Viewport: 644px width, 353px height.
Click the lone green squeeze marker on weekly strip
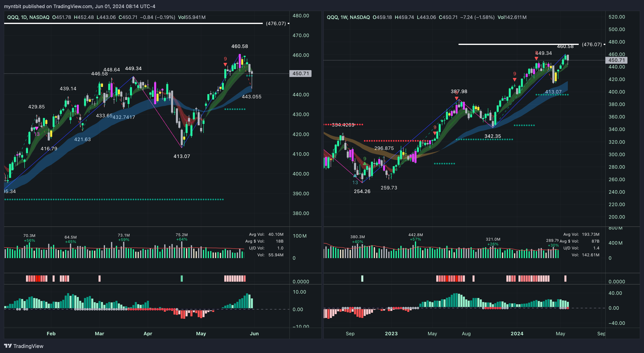[362, 278]
